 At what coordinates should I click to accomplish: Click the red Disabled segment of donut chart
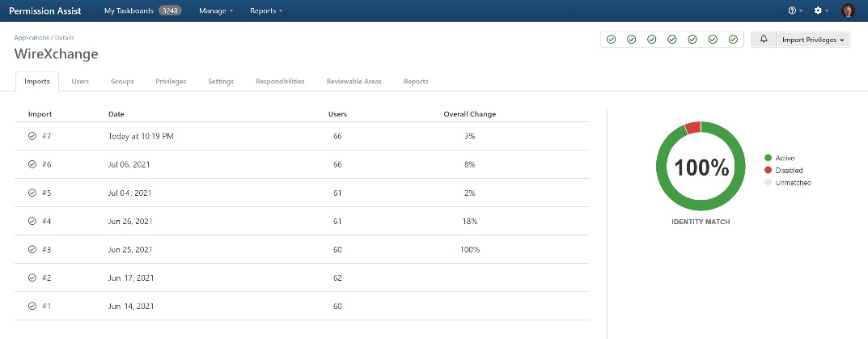pos(692,128)
